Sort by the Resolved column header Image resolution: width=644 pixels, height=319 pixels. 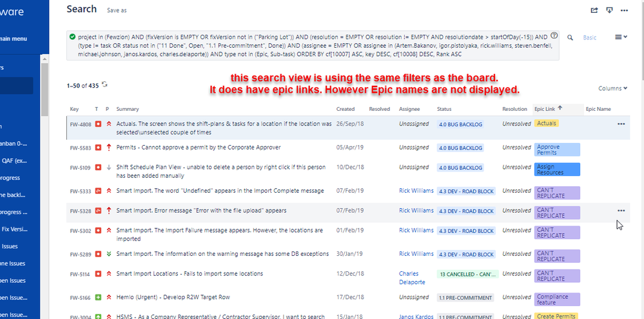coord(379,109)
